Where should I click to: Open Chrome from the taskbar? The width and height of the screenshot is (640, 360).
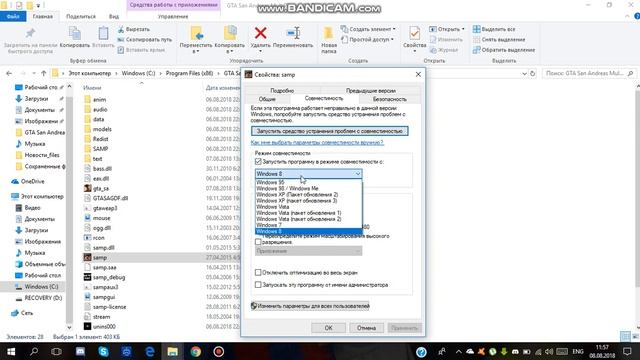196,351
